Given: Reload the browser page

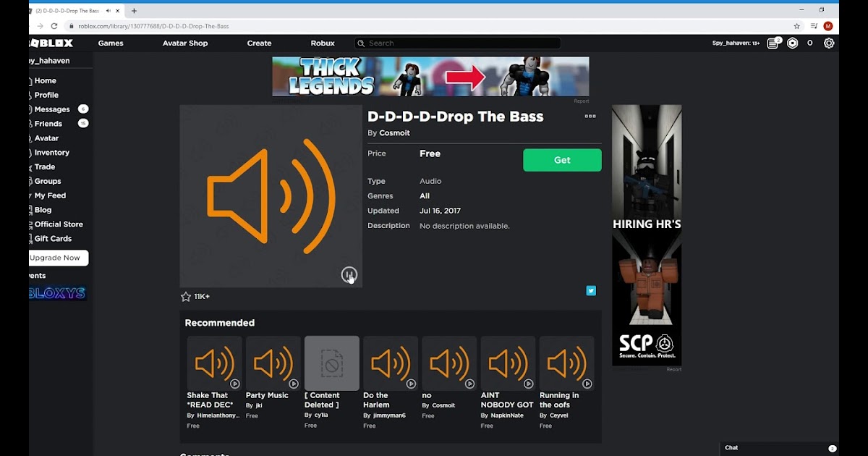Looking at the screenshot, I should point(54,26).
